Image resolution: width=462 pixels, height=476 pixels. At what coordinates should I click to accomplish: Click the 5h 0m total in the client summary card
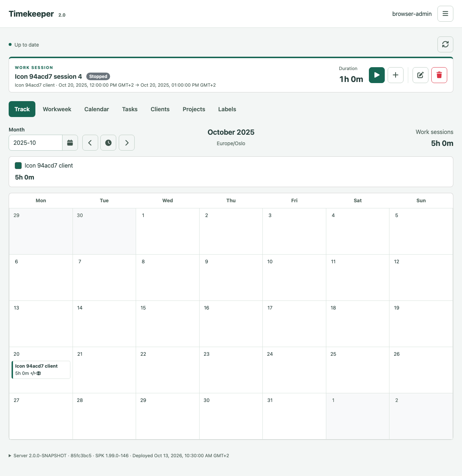(x=25, y=177)
